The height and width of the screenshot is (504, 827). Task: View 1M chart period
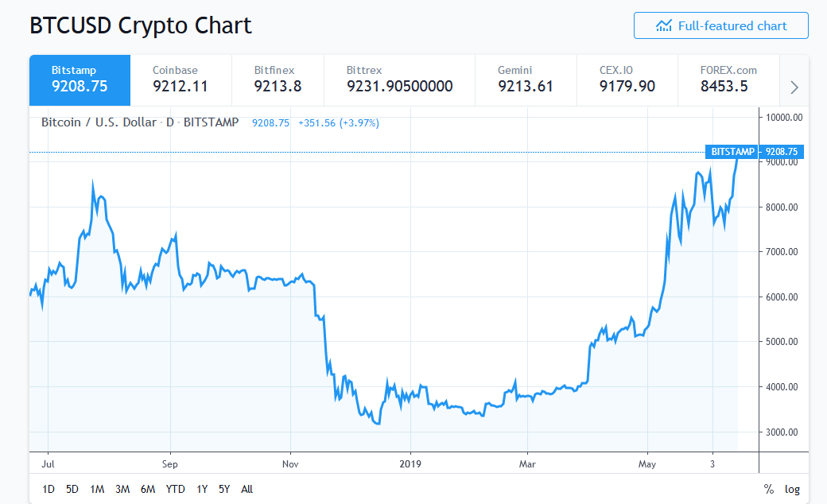point(97,489)
